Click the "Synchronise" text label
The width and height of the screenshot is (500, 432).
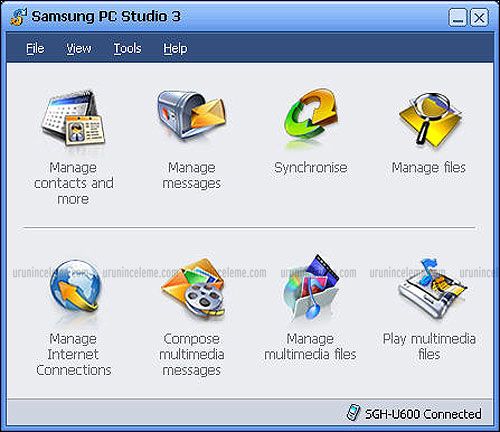pyautogui.click(x=311, y=168)
